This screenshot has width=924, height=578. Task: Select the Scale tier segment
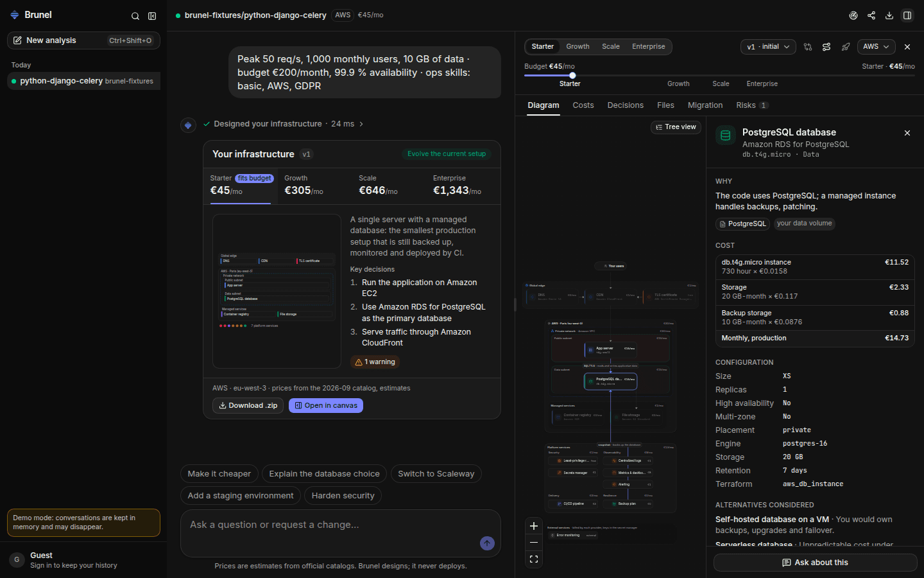pyautogui.click(x=611, y=47)
